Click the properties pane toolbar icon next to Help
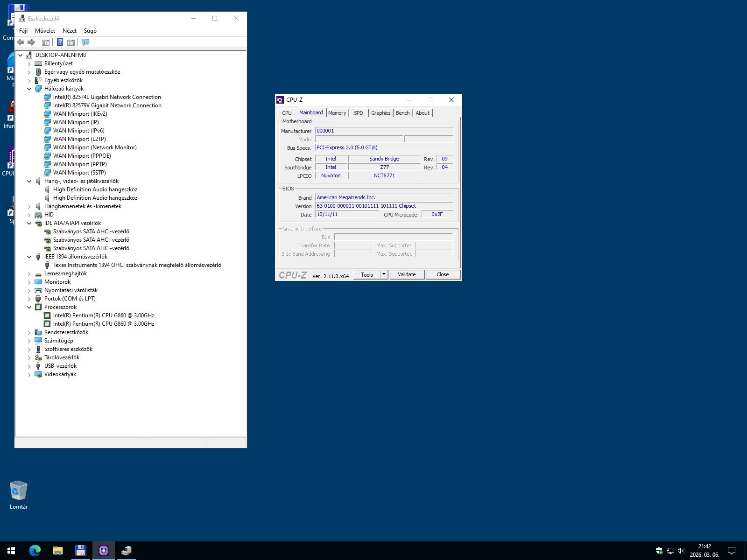The width and height of the screenshot is (747, 560). [71, 42]
